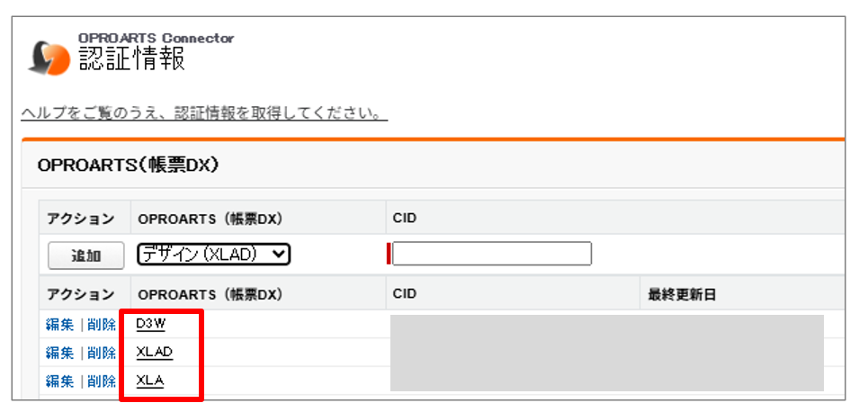Open the help link about obtaining 認証情報
This screenshot has width=868, height=412.
pyautogui.click(x=204, y=114)
